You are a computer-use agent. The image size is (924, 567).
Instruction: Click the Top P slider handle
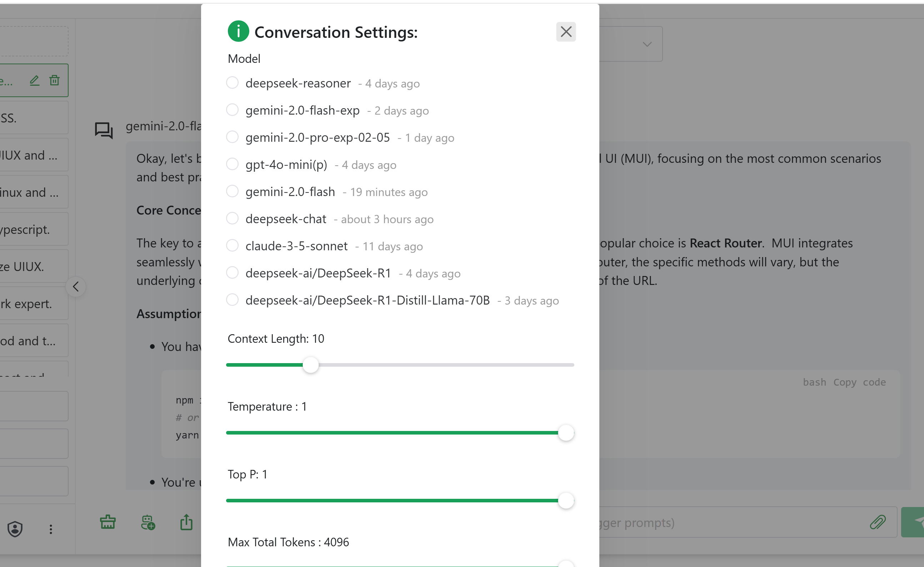566,501
